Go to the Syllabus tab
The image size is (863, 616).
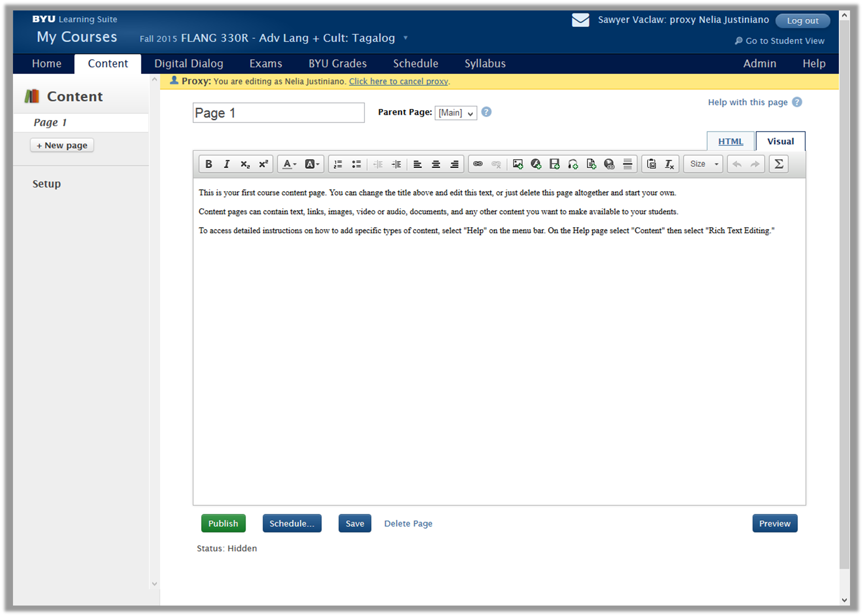485,64
